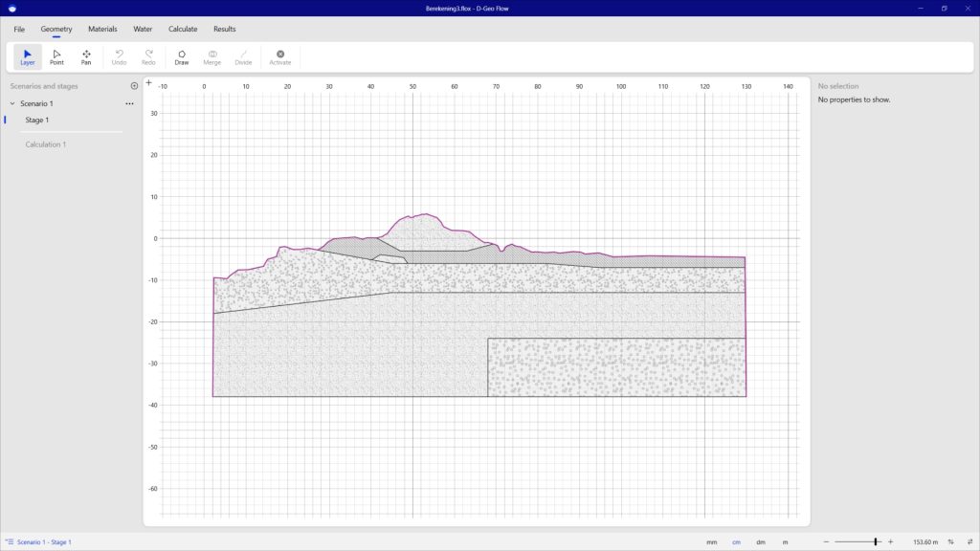Click the zoom in plus icon
Image resolution: width=980 pixels, height=551 pixels.
[x=890, y=541]
